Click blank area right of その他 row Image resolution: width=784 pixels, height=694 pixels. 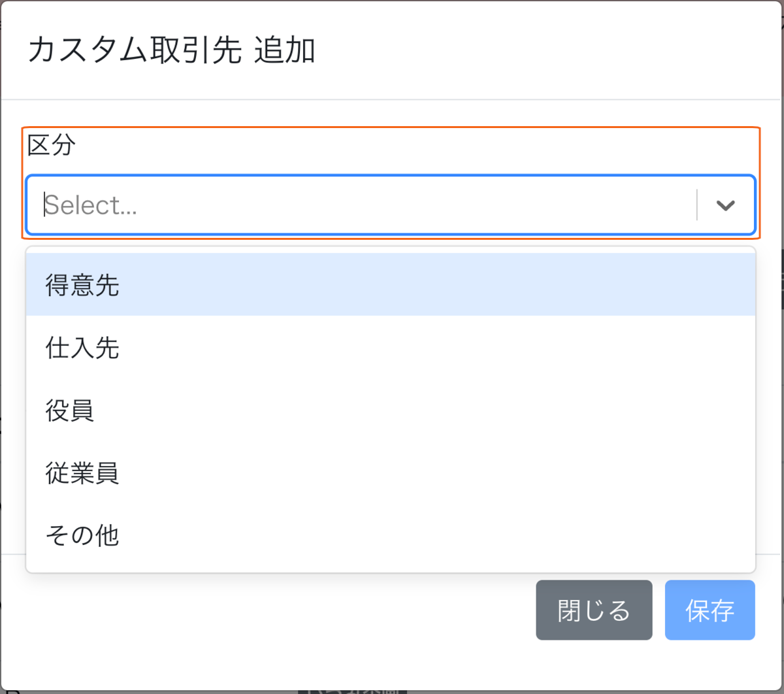coord(438,535)
